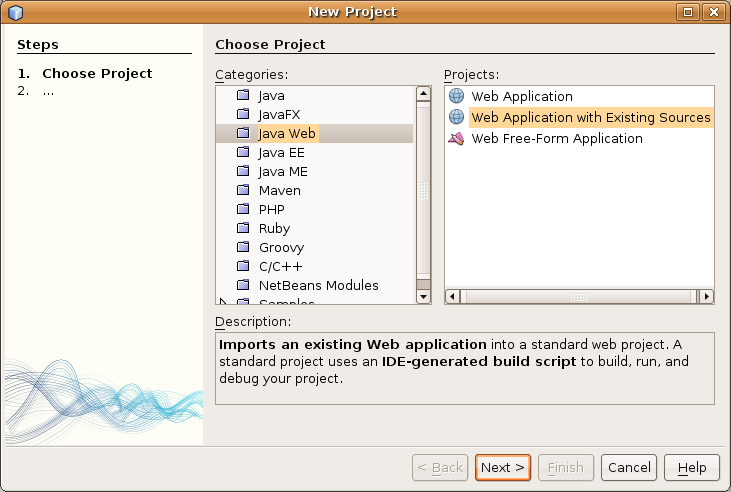Screen dimensions: 731x492
Task: Click the NetBeans cube icon in title bar
Action: pyautogui.click(x=15, y=12)
